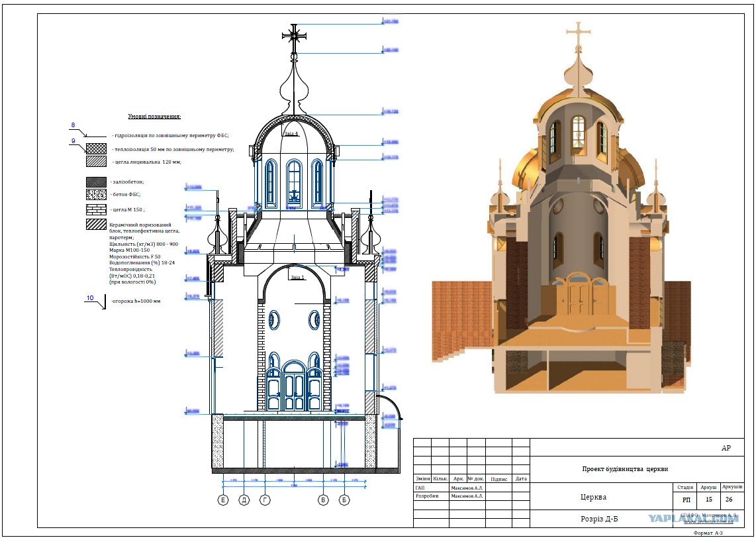Click legend number 8
The width and height of the screenshot is (756, 538).
(73, 125)
